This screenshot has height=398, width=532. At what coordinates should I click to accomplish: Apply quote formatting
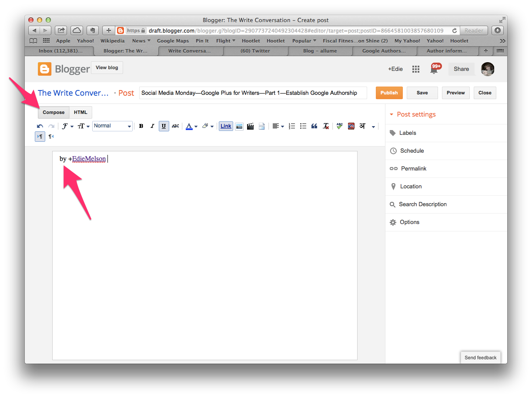point(314,126)
